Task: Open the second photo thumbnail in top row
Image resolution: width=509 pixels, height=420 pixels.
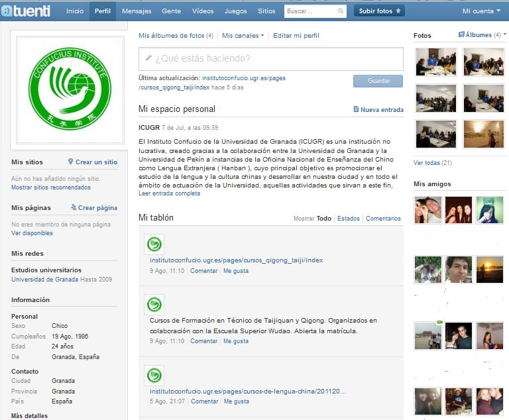Action: point(484,62)
